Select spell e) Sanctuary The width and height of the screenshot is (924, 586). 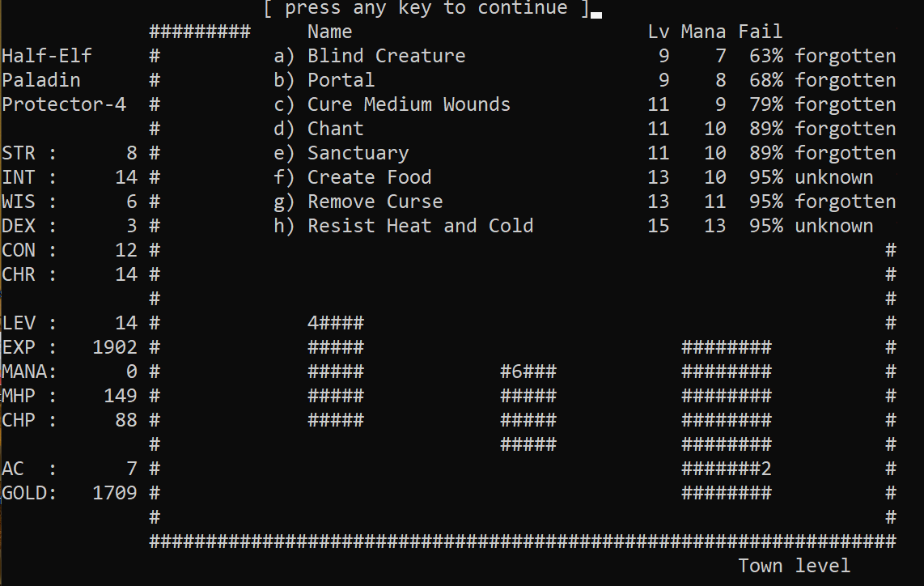coord(584,153)
